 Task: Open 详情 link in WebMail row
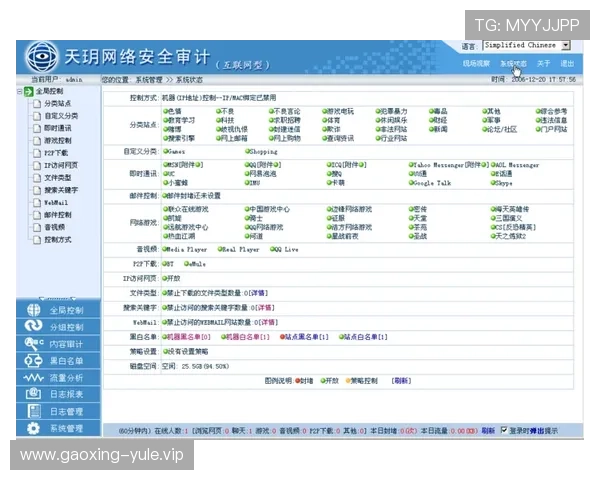point(268,322)
